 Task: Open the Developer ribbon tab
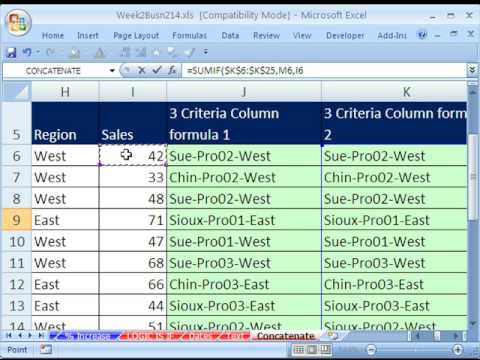click(x=345, y=35)
